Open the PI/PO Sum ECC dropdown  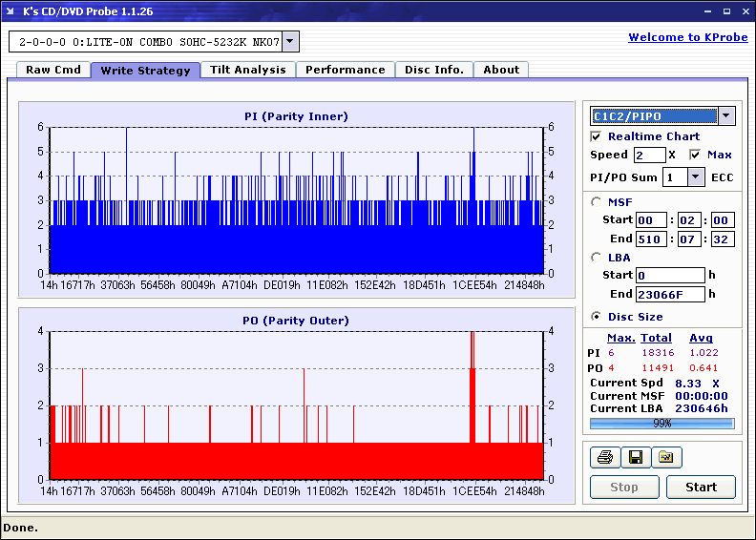(696, 177)
